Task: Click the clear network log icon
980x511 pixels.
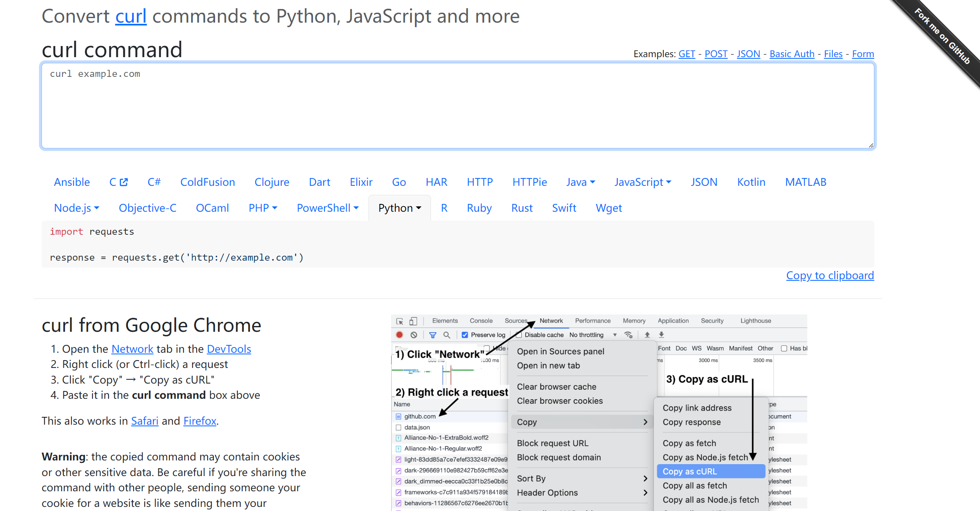Action: (414, 335)
